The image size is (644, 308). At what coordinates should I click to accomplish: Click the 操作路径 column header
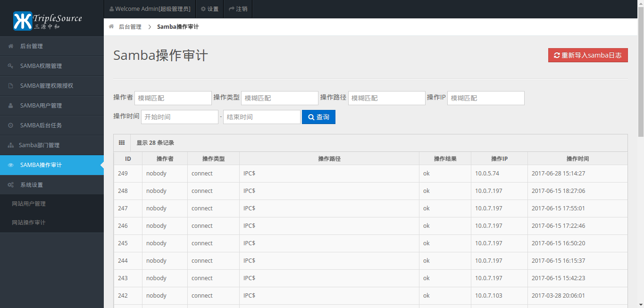[329, 159]
